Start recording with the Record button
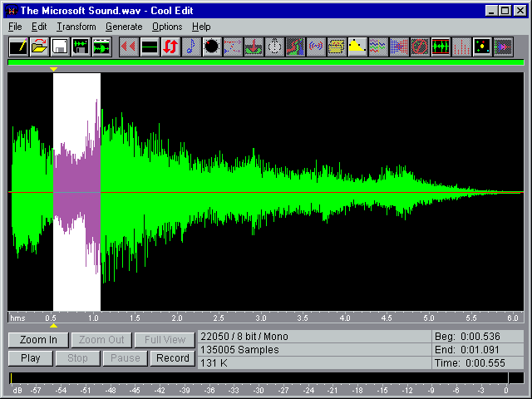532x399 pixels. [x=173, y=358]
